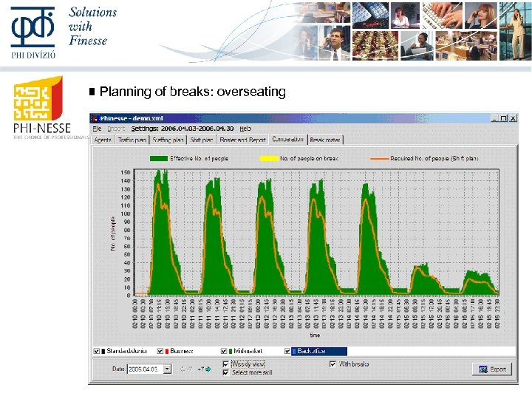Screen dimensions: 532x399
Task: Click the green Midmarket color marker
Action: [x=231, y=351]
